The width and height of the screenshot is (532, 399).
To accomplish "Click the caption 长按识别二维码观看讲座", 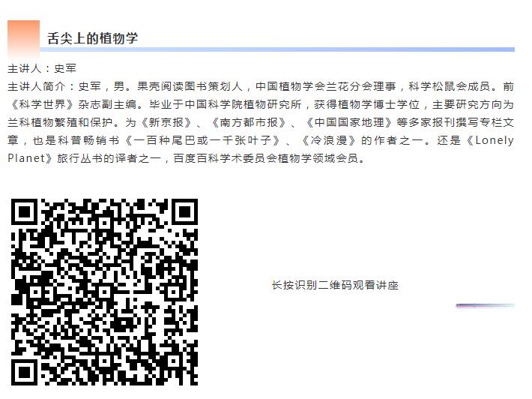I will coord(335,285).
